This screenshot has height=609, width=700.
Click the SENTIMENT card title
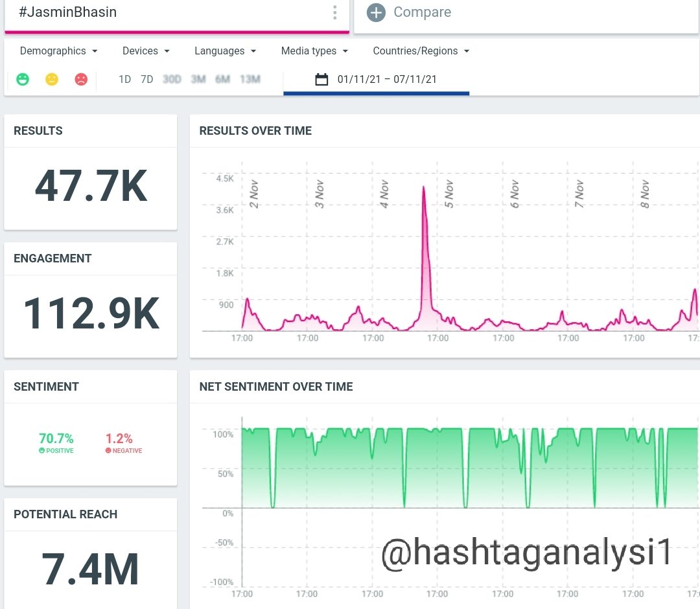46,386
